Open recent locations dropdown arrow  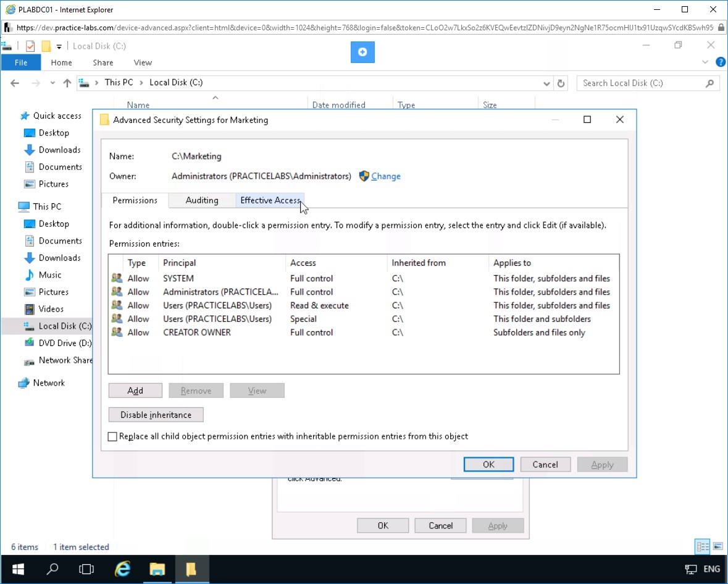52,83
